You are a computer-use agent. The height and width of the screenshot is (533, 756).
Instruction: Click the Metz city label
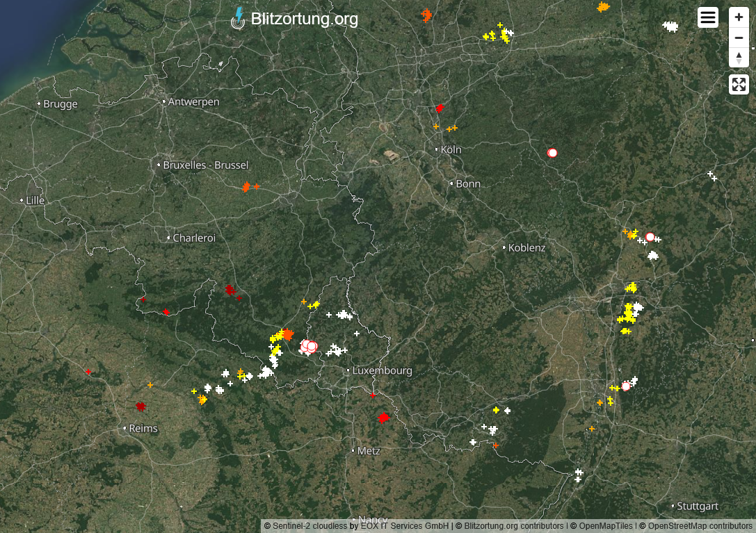pyautogui.click(x=369, y=451)
